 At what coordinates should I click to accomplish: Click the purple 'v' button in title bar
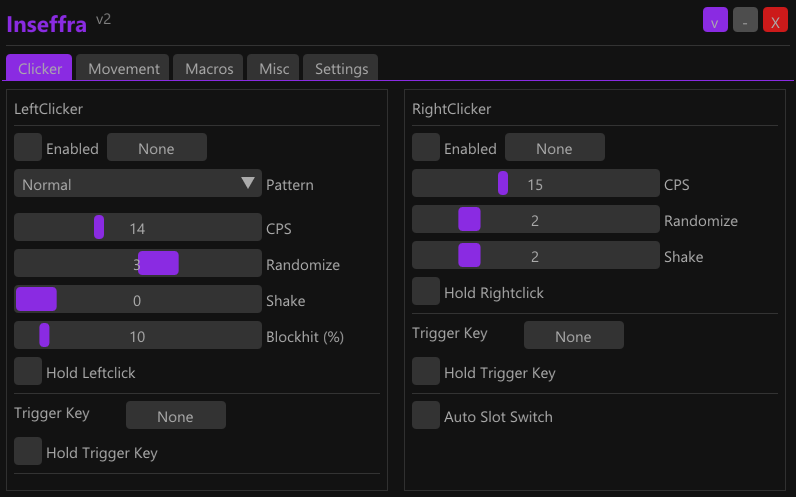715,20
